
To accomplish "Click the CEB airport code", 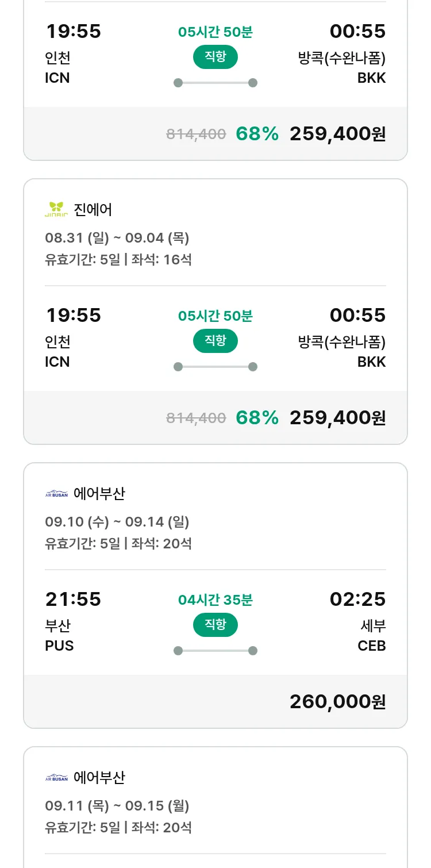I will pos(371,646).
